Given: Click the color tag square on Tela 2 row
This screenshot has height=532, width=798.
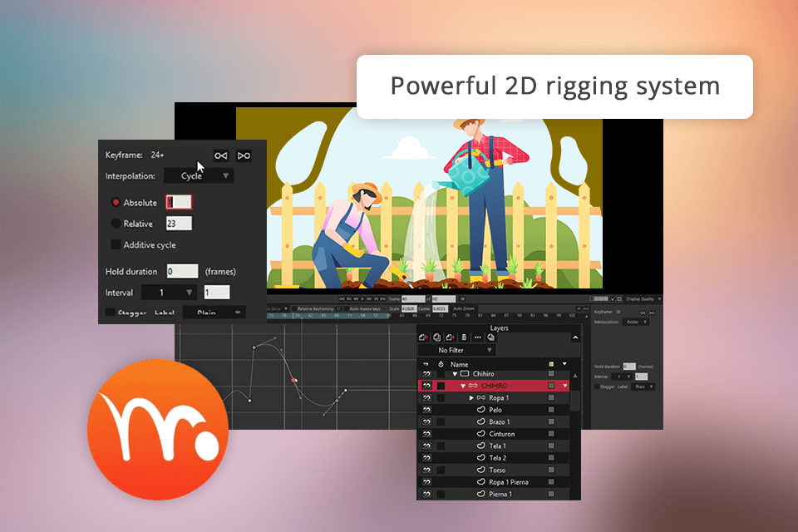Looking at the screenshot, I should (551, 458).
